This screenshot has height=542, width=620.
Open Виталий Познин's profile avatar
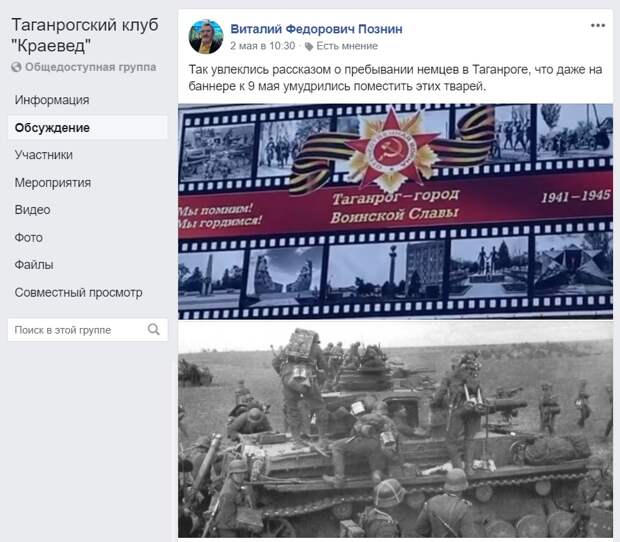pos(206,36)
